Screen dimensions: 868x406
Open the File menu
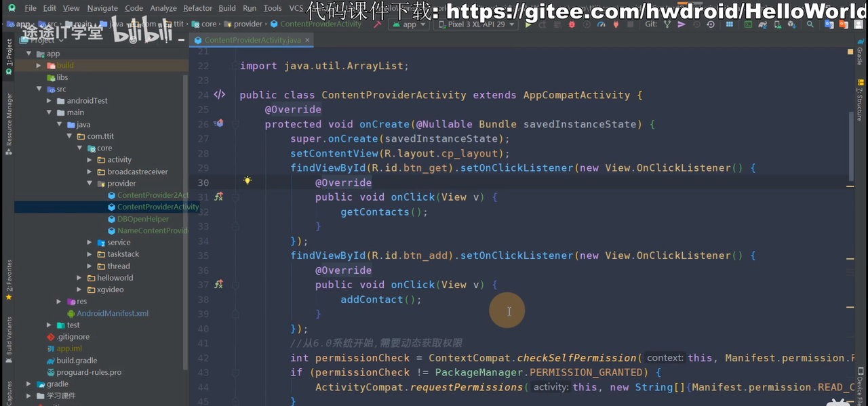point(31,8)
